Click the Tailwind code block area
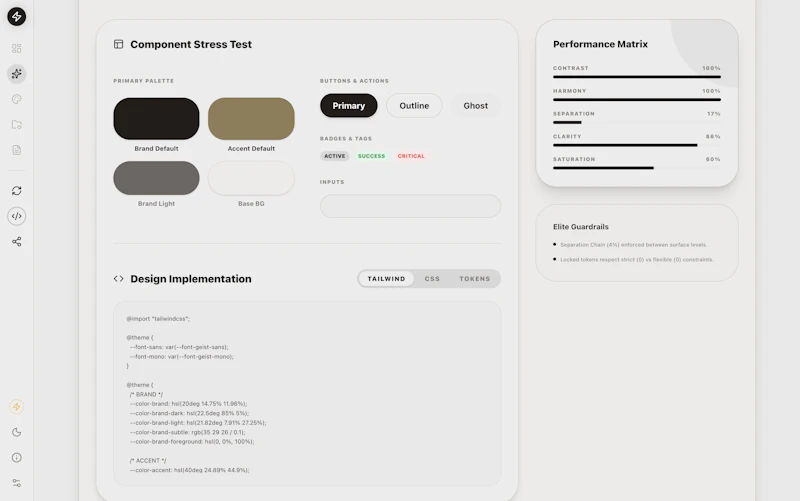This screenshot has width=800, height=501. 307,393
